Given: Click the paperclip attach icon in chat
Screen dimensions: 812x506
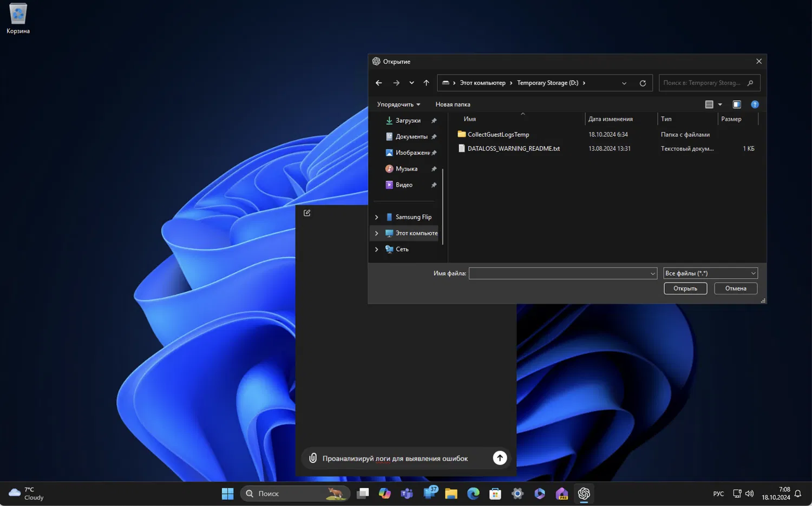Looking at the screenshot, I should tap(313, 458).
